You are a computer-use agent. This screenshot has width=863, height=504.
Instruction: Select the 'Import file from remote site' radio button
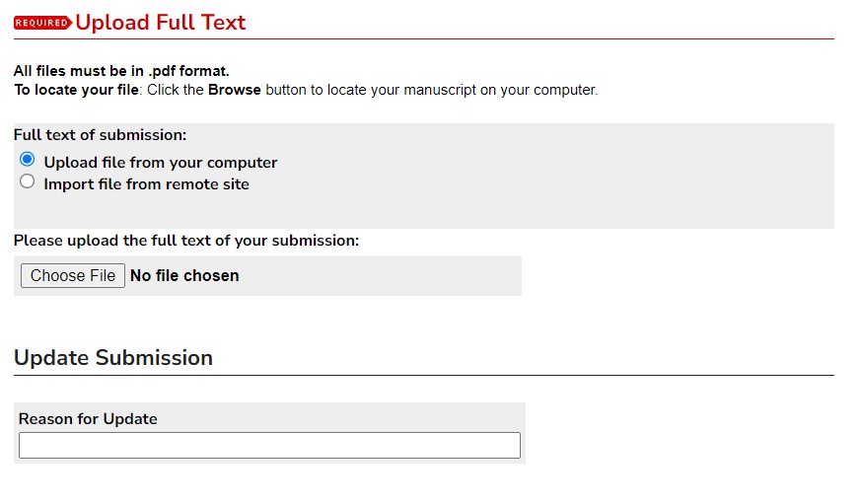click(28, 181)
